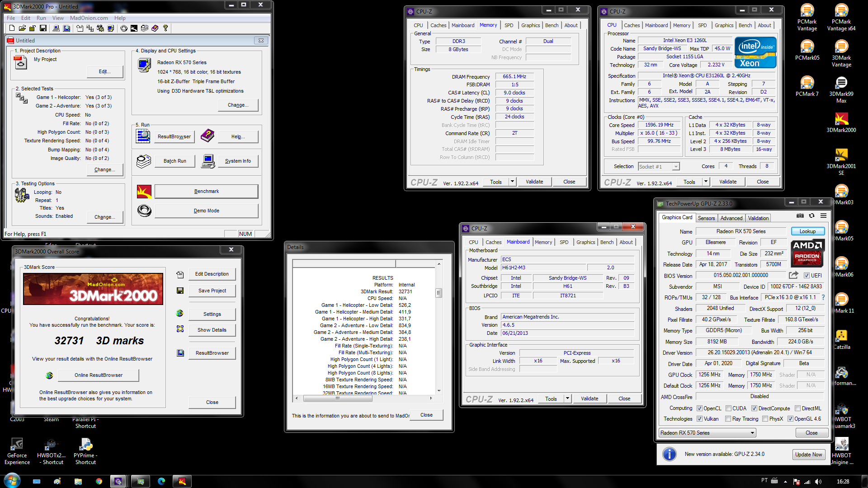
Task: Open Run menu in 3DMark2000
Action: click(x=41, y=18)
